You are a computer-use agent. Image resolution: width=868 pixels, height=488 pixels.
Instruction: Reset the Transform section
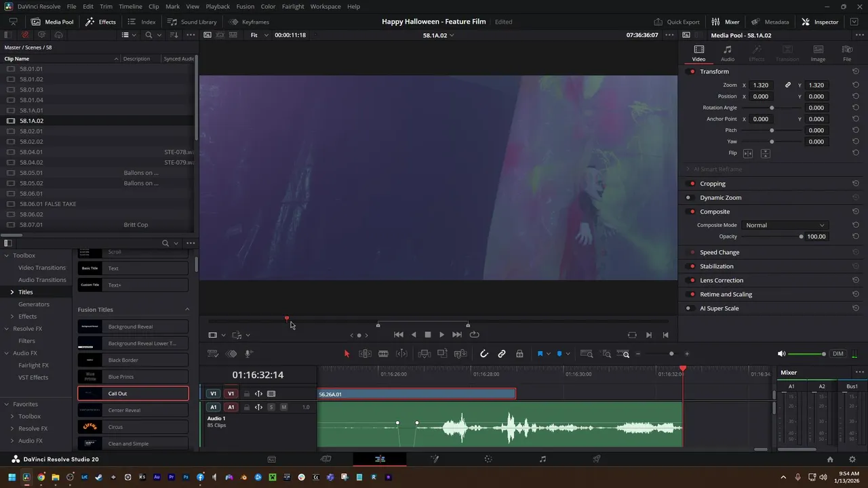(856, 71)
